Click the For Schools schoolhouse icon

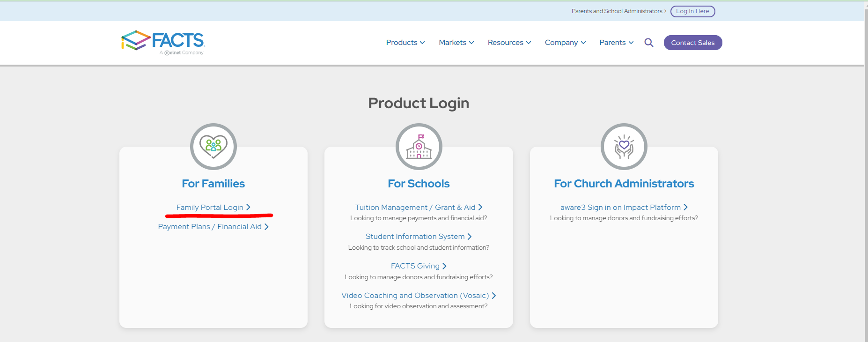[x=419, y=147]
